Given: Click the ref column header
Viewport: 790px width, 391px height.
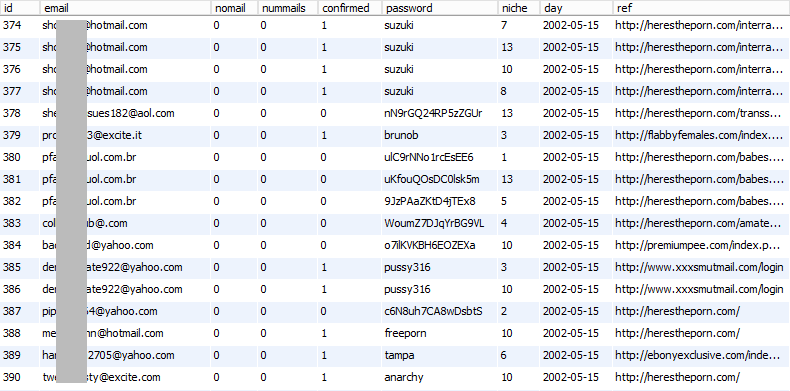Looking at the screenshot, I should 702,8.
